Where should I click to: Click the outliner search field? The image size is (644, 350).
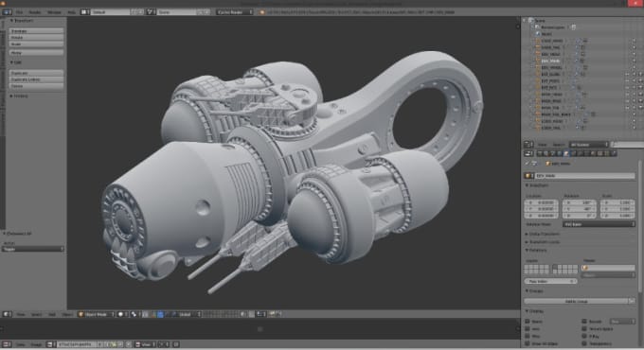(629, 145)
